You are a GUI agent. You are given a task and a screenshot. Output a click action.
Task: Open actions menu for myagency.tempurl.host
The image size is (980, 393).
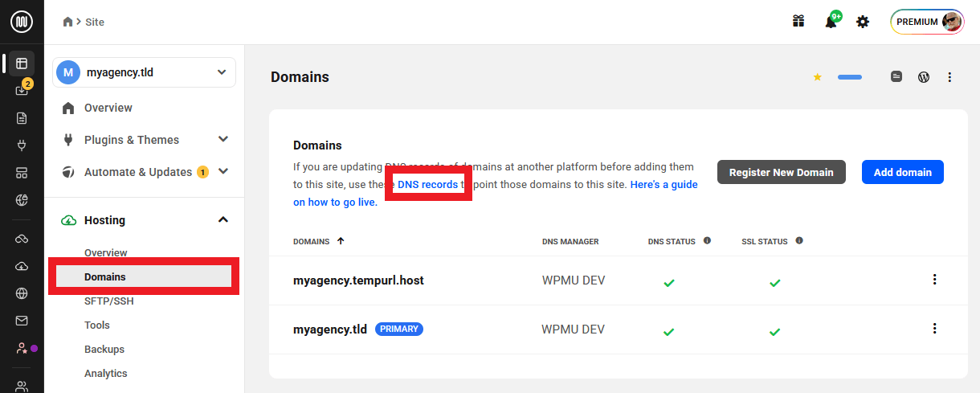click(x=934, y=280)
